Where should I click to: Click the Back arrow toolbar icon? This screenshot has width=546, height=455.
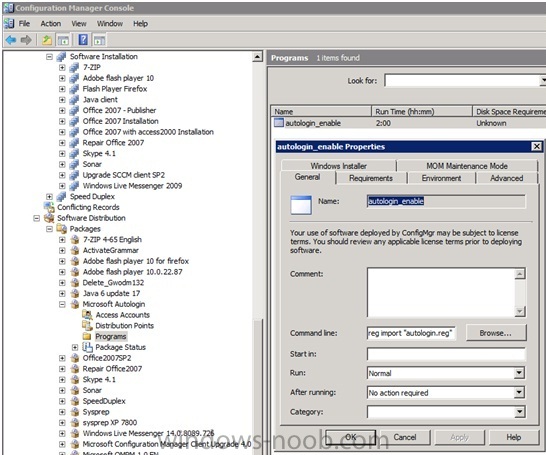(11, 40)
